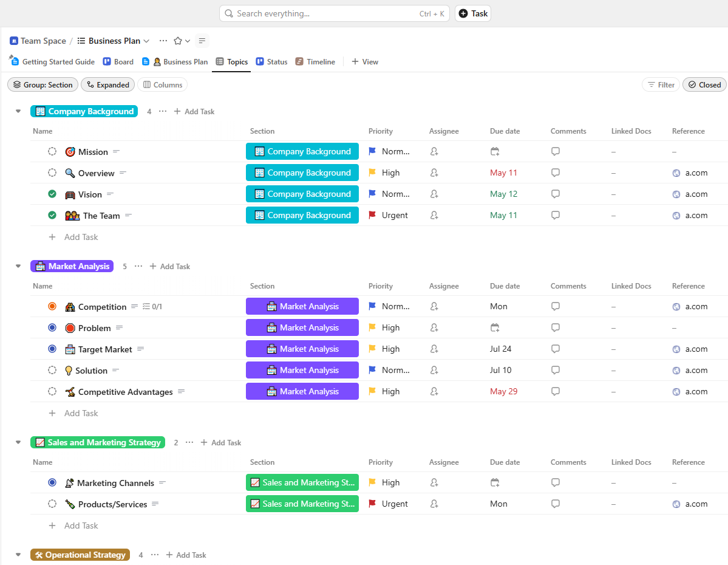Click Add Task beside Market Analysis header
This screenshot has height=565, width=728.
coord(170,266)
